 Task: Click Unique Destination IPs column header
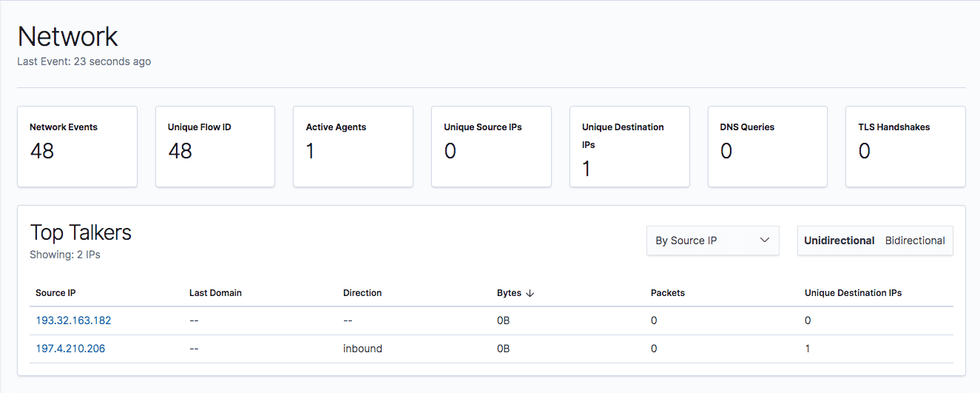tap(854, 293)
